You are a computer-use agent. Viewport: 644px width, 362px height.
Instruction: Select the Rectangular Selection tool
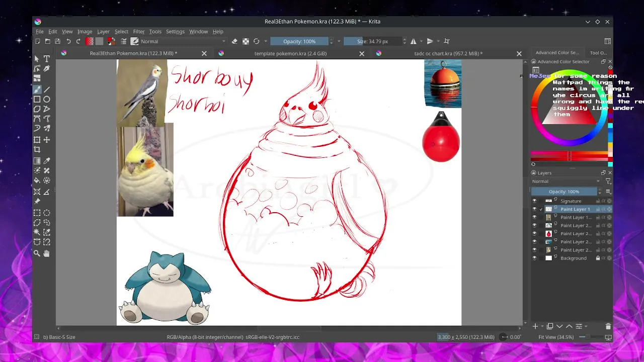(x=37, y=213)
